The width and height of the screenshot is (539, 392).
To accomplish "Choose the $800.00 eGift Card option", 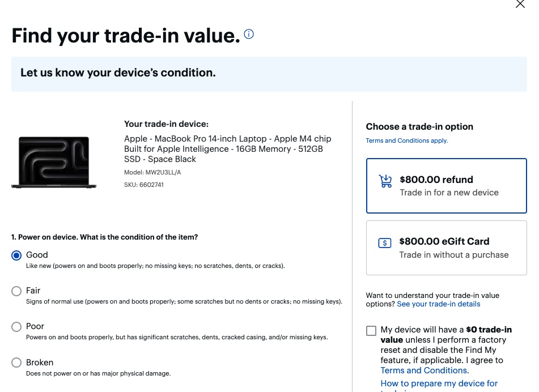I will tap(447, 248).
